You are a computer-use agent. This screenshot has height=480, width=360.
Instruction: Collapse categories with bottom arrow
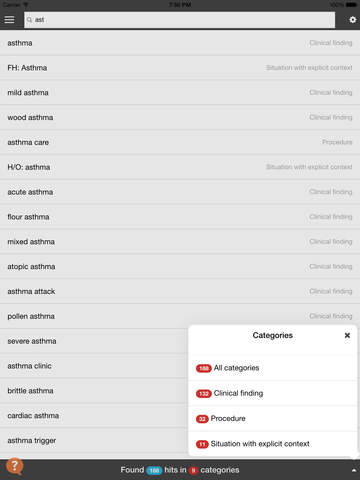[x=353, y=470]
